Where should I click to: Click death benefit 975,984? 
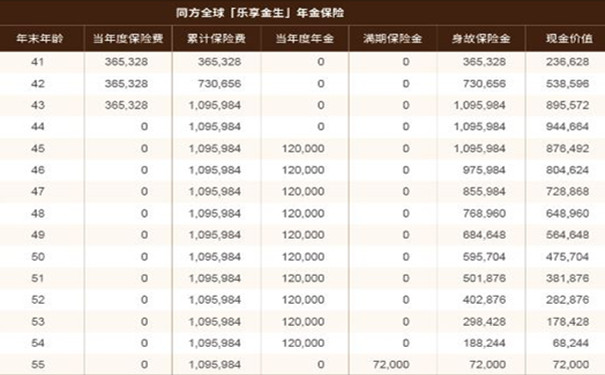tap(484, 170)
